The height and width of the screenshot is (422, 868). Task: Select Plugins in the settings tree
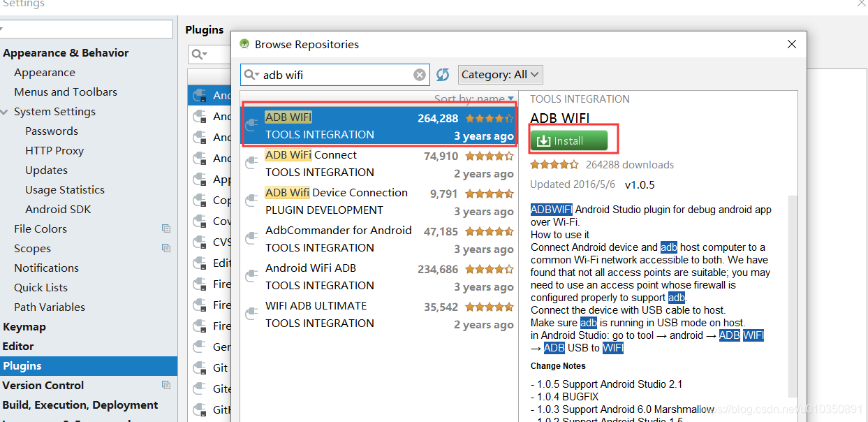click(89, 365)
